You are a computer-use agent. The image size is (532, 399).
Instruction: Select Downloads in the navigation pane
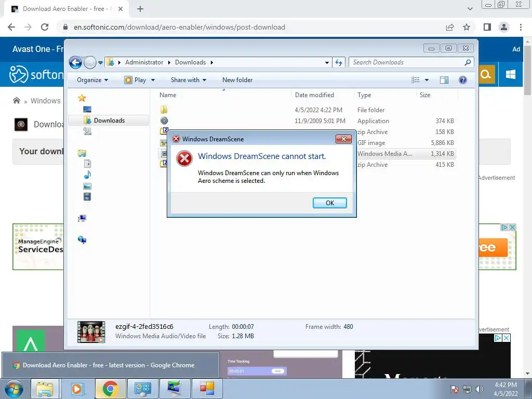tap(109, 121)
